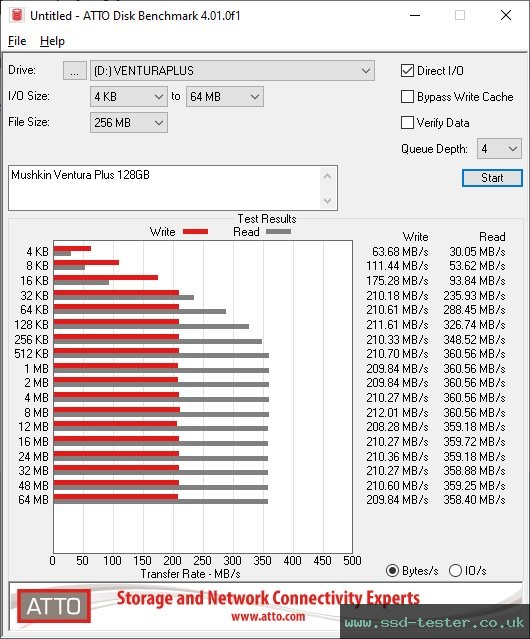The height and width of the screenshot is (639, 530).
Task: Click the Transfer Rate - MB/s axis label
Action: (x=191, y=574)
